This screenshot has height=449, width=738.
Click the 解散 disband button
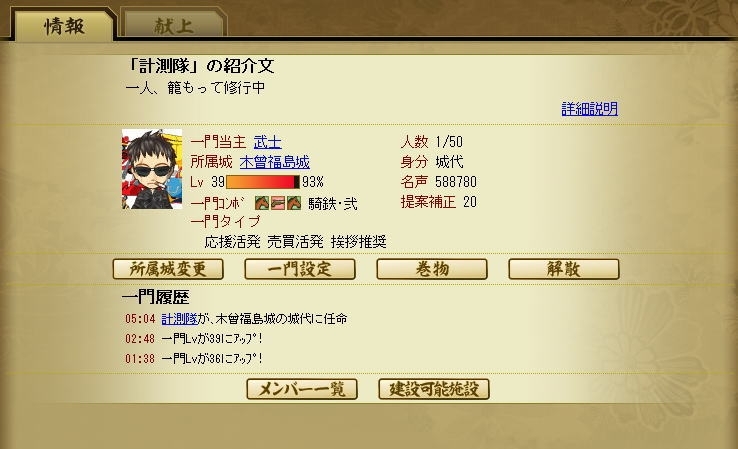click(x=564, y=269)
